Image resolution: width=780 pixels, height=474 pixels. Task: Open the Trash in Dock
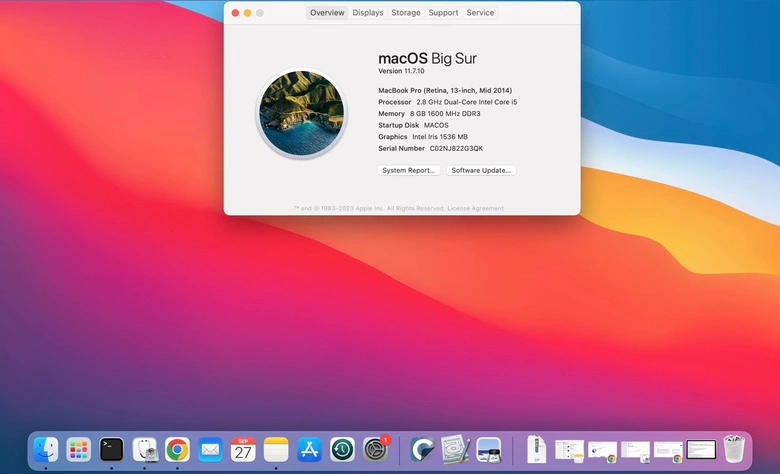click(734, 449)
